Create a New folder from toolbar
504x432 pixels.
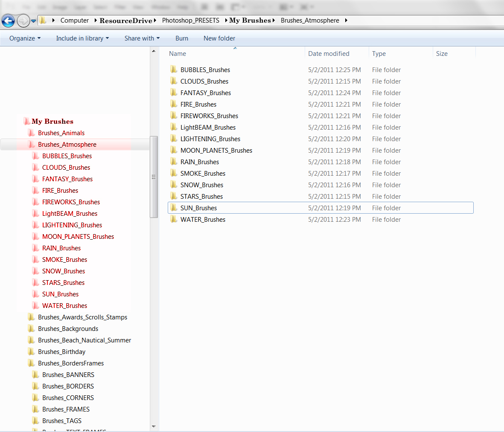click(219, 38)
